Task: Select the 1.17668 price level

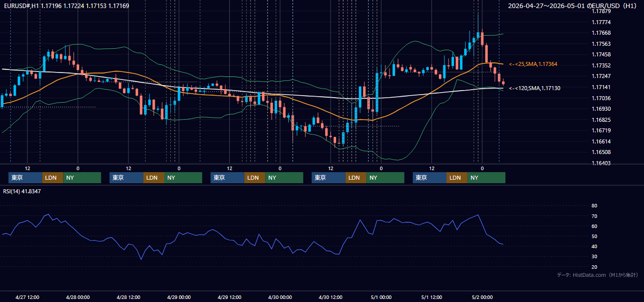Action: pyautogui.click(x=601, y=33)
